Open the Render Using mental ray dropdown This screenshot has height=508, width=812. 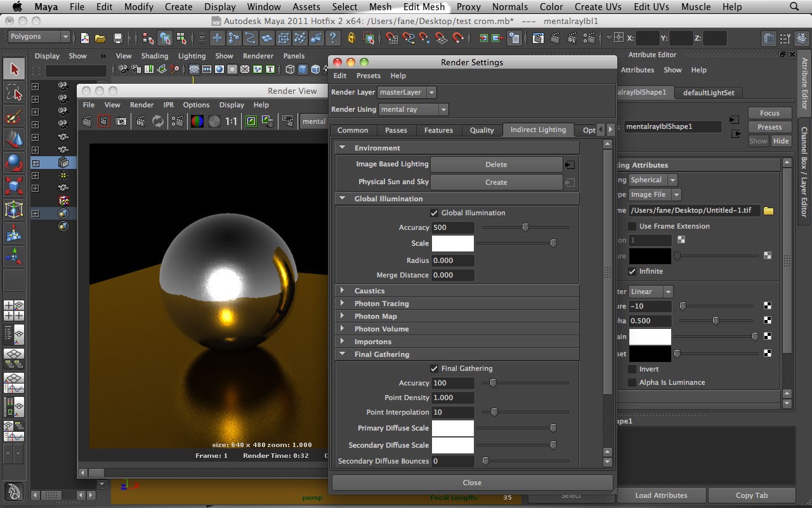click(x=413, y=109)
